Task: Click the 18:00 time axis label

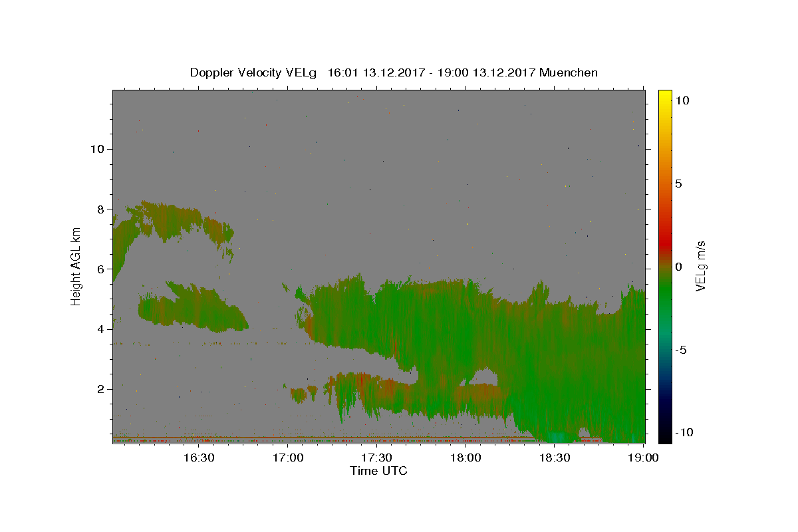Action: click(x=466, y=458)
